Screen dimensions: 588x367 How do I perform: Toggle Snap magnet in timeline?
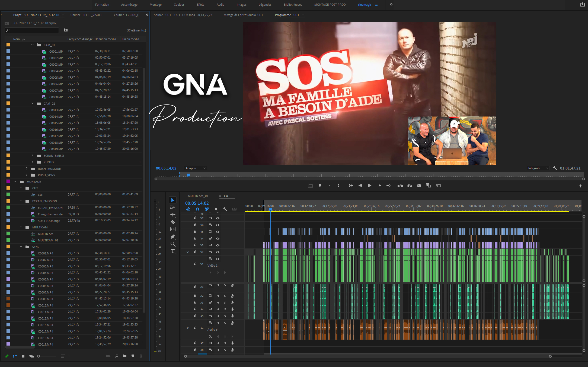[x=197, y=209]
